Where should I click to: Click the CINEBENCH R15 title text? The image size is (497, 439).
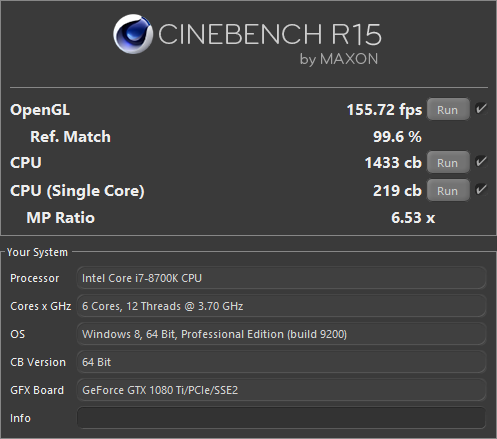click(x=270, y=34)
